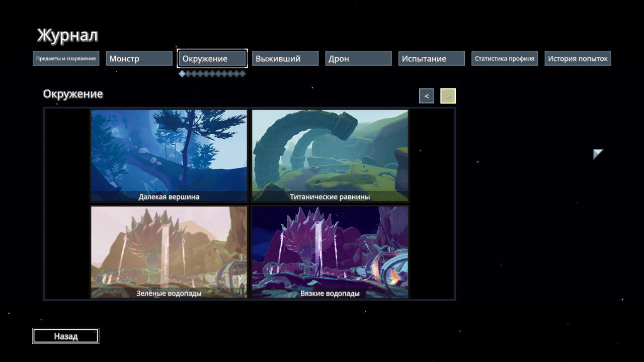This screenshot has width=644, height=362.
Task: Click the Окружение heading above the thumbnails
Action: [x=73, y=94]
